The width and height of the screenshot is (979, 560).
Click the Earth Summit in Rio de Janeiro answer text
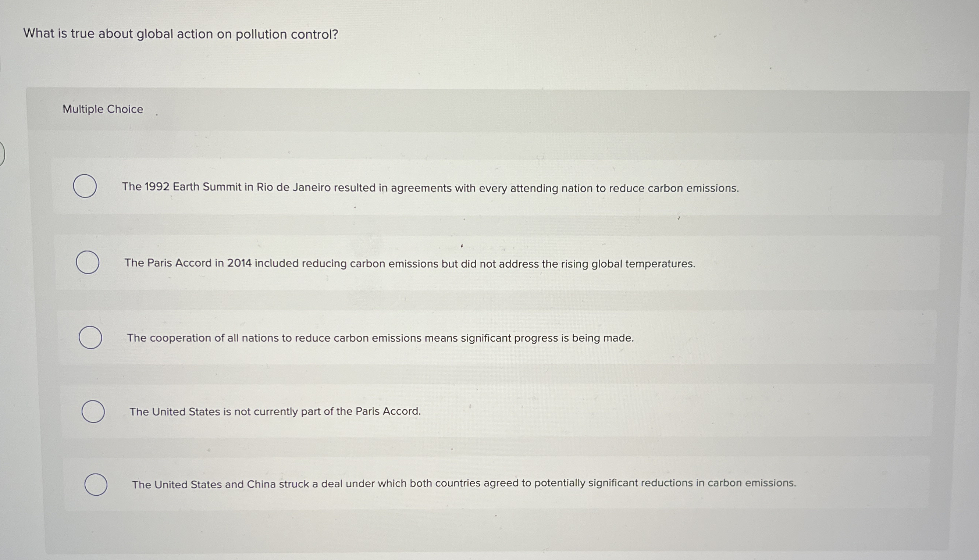[430, 188]
